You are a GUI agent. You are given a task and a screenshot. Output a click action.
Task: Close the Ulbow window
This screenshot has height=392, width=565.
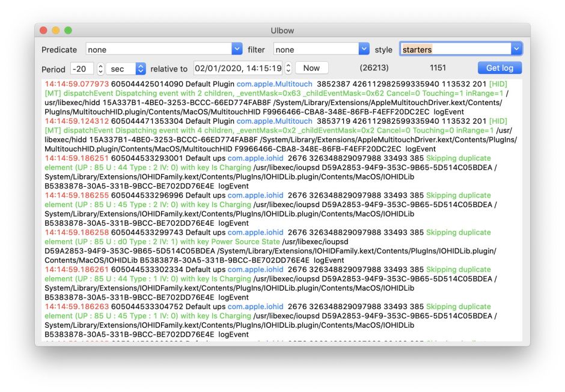43,30
